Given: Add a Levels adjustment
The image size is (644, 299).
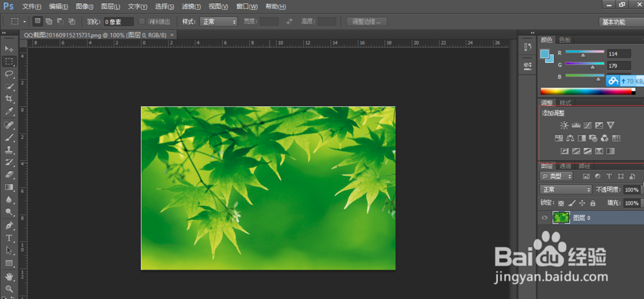Looking at the screenshot, I should [576, 125].
